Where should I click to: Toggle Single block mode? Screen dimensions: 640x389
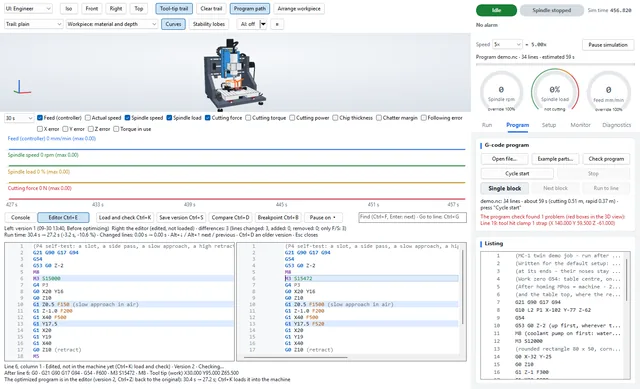click(x=504, y=188)
